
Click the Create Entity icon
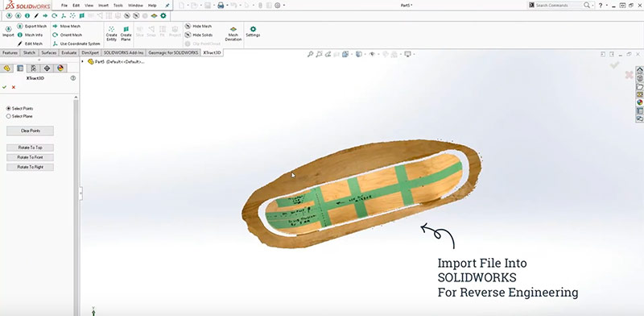click(x=111, y=33)
